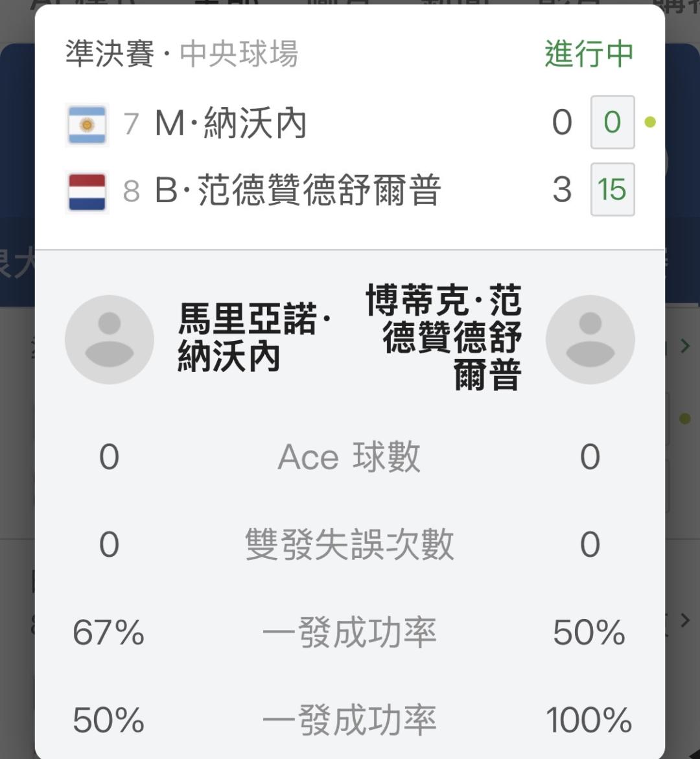Viewport: 700px width, 759px height.
Task: Select M·納沃內 in the scoreboard
Action: [231, 123]
